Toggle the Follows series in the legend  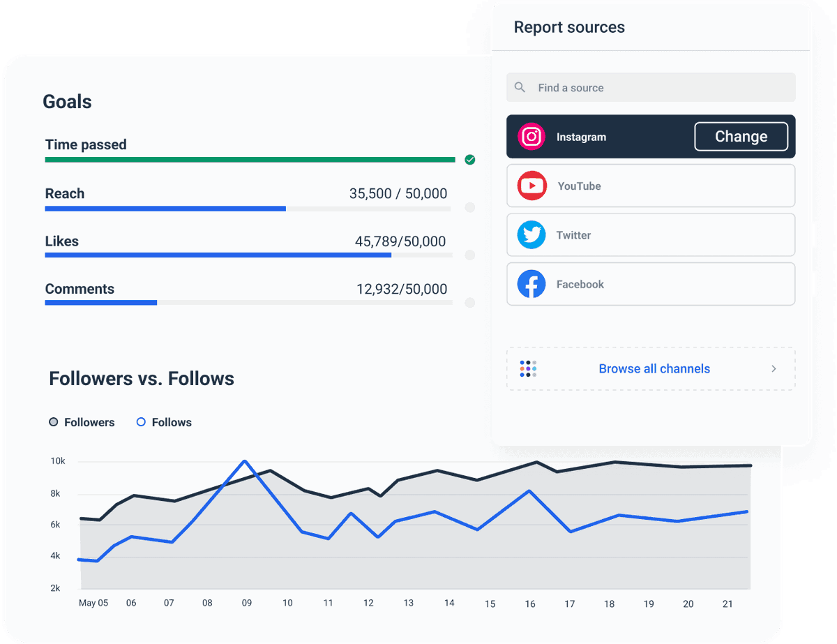(x=163, y=422)
